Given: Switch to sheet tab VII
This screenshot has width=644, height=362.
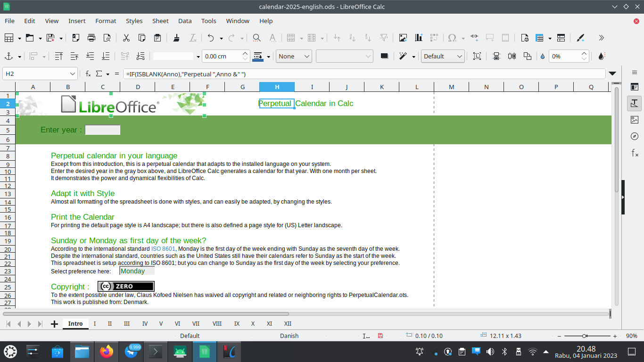Looking at the screenshot, I should tap(196, 324).
